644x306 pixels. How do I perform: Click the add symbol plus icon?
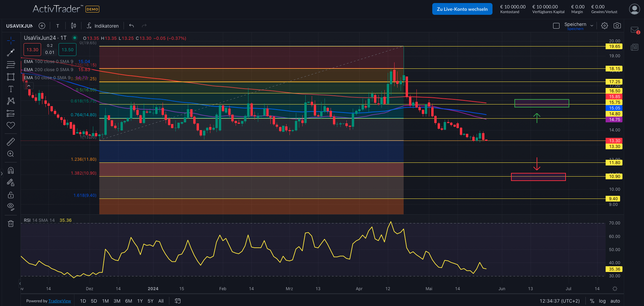(x=42, y=26)
